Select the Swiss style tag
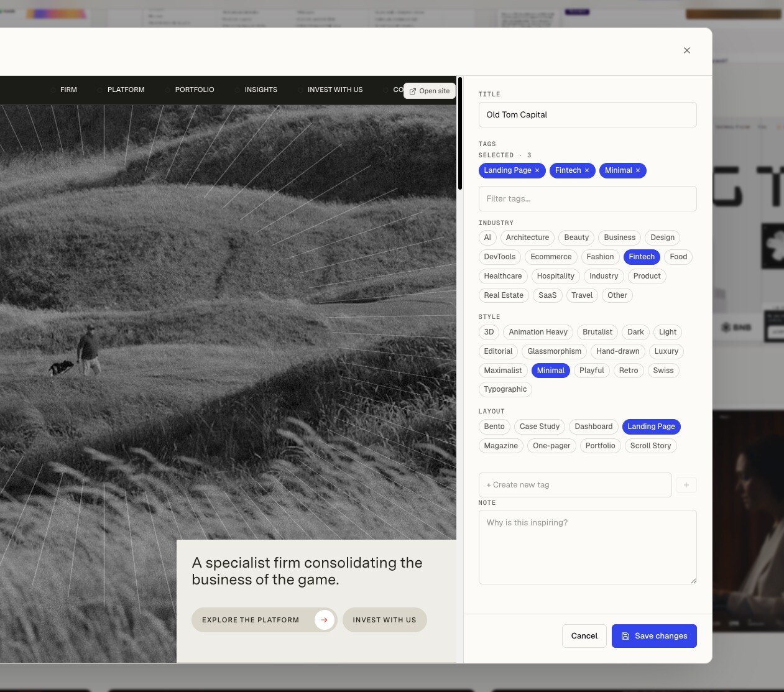Screen dimensions: 784x692 tap(663, 371)
